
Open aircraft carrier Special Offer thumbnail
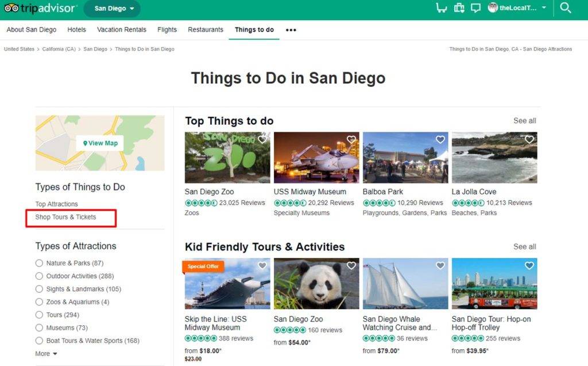click(227, 283)
